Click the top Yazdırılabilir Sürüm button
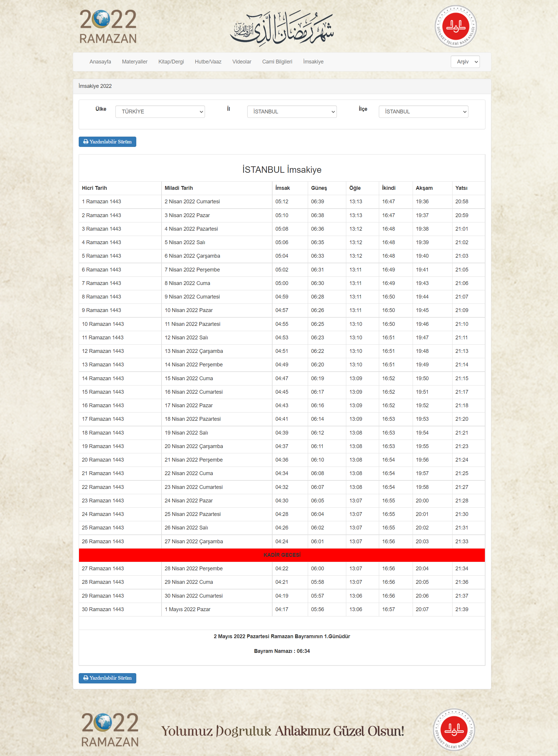558x756 pixels. (107, 142)
